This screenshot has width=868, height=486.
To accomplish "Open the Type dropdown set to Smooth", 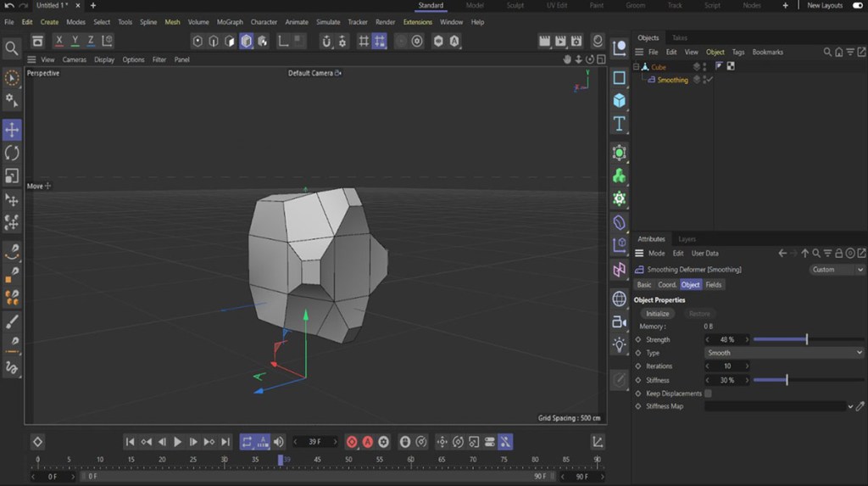I will 784,353.
